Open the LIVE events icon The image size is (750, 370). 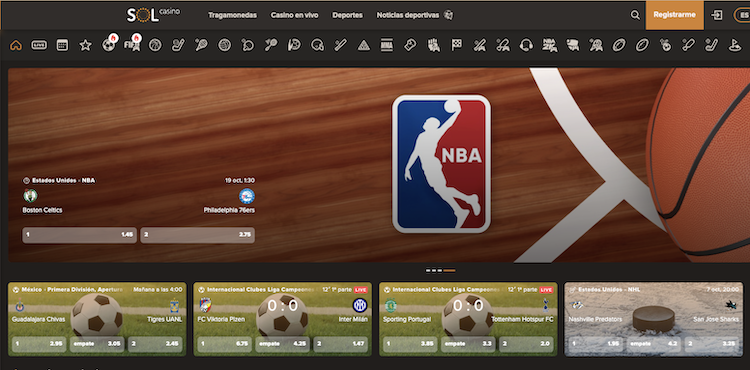pos(39,45)
